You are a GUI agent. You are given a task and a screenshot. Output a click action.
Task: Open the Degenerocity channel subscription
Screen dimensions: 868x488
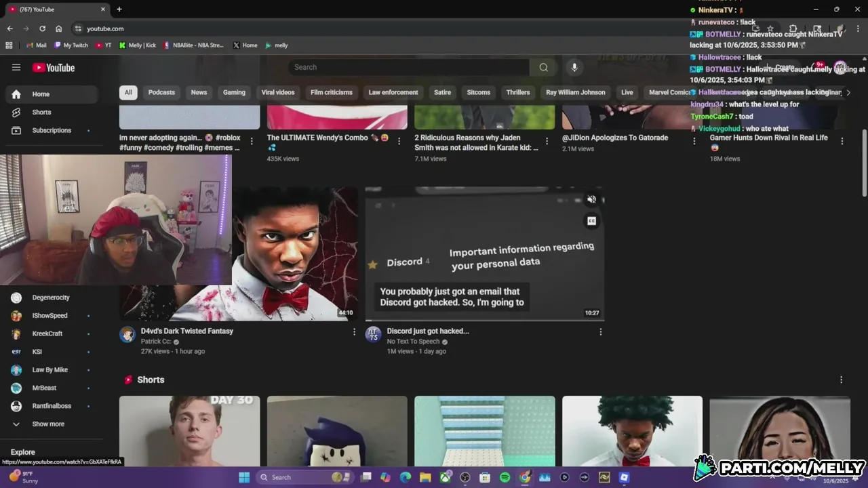point(52,298)
